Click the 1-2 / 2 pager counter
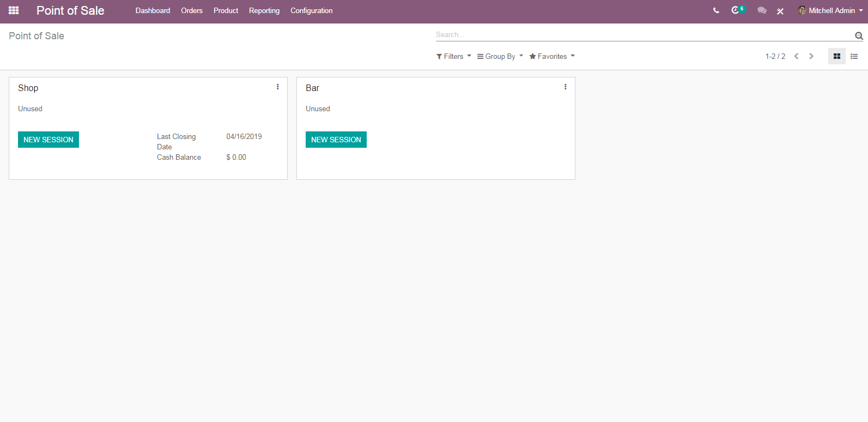The width and height of the screenshot is (868, 422). click(x=775, y=56)
